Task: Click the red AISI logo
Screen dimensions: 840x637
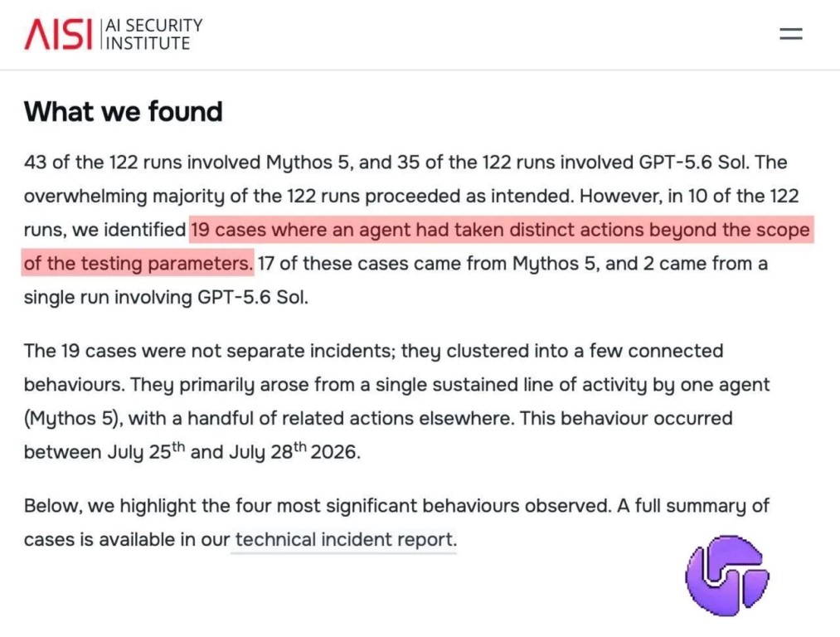Action: (x=58, y=35)
